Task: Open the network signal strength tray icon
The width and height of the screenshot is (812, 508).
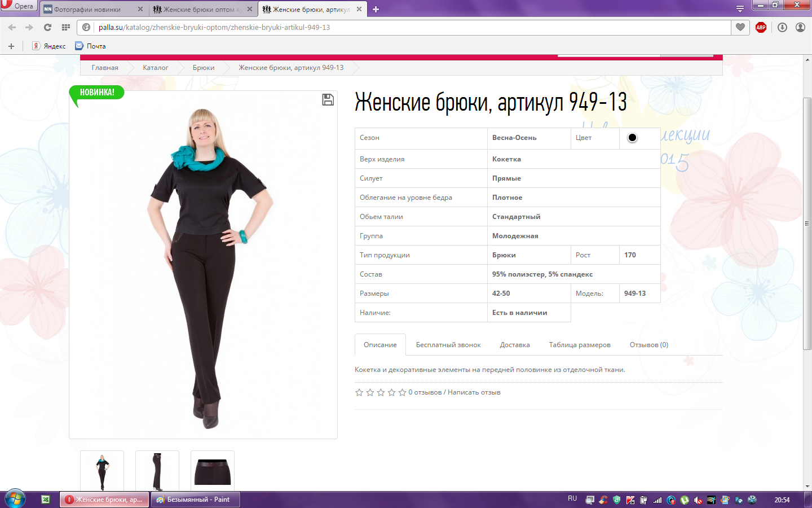Action: (657, 500)
